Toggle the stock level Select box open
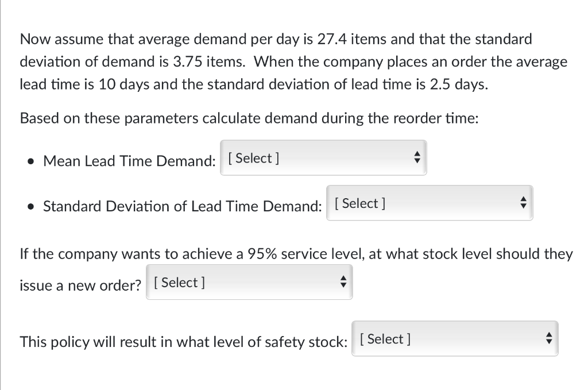The width and height of the screenshot is (588, 390). tap(249, 282)
